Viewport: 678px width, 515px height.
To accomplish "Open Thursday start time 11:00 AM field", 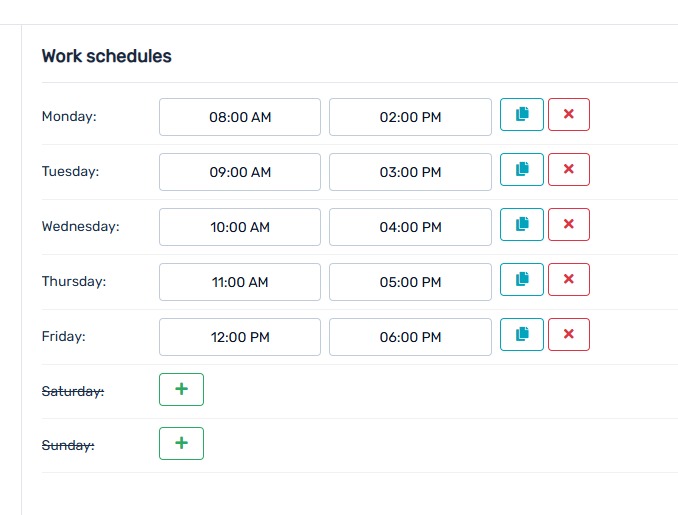I will (240, 282).
